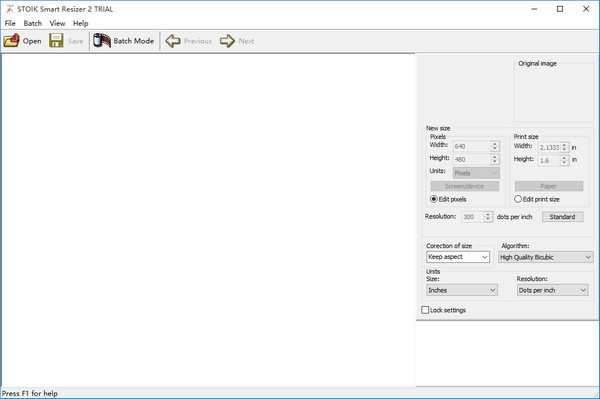Screen dimensions: 600x399
Task: Click the 'Press F1 for help' status text
Action: point(30,393)
